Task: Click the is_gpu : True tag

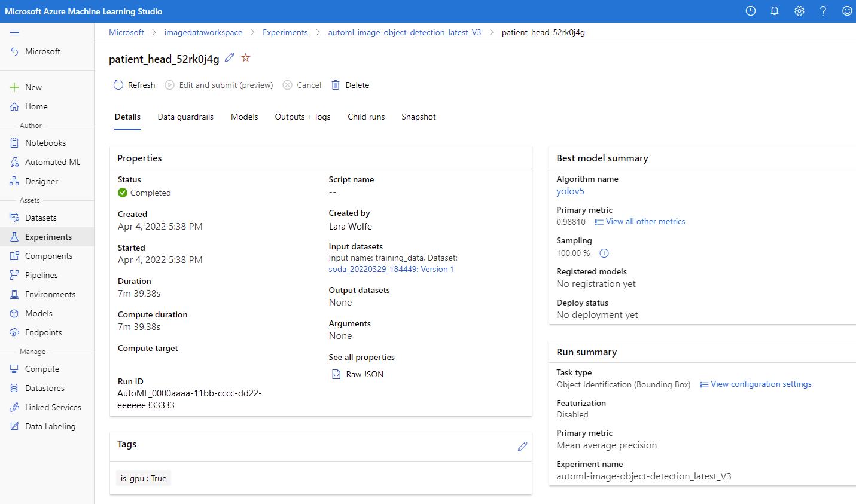Action: 144,478
